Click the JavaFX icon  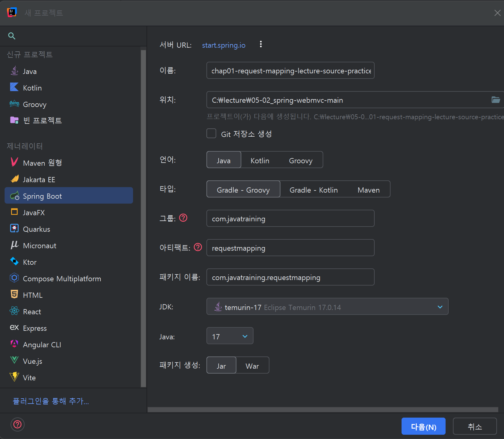14,212
